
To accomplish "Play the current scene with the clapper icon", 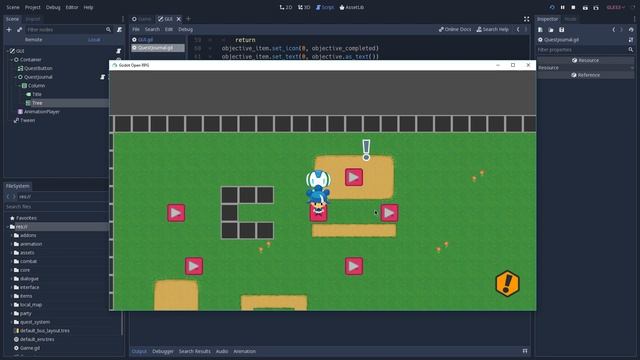I will 585,7.
